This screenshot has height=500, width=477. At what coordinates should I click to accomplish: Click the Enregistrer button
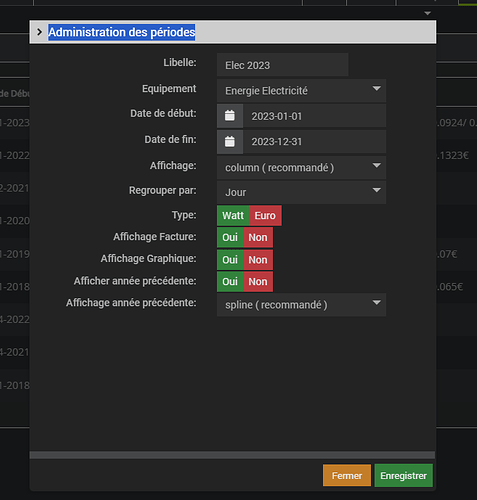(x=403, y=475)
